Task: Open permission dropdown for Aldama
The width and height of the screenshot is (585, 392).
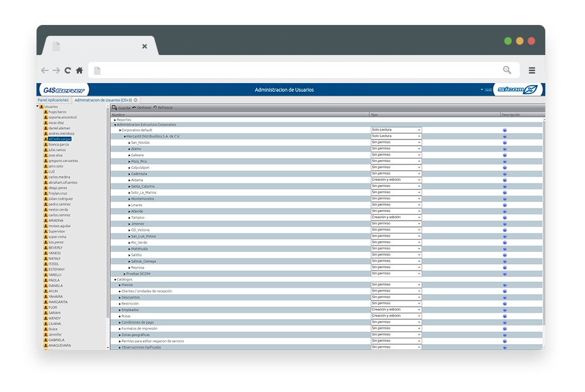Action: coord(396,180)
